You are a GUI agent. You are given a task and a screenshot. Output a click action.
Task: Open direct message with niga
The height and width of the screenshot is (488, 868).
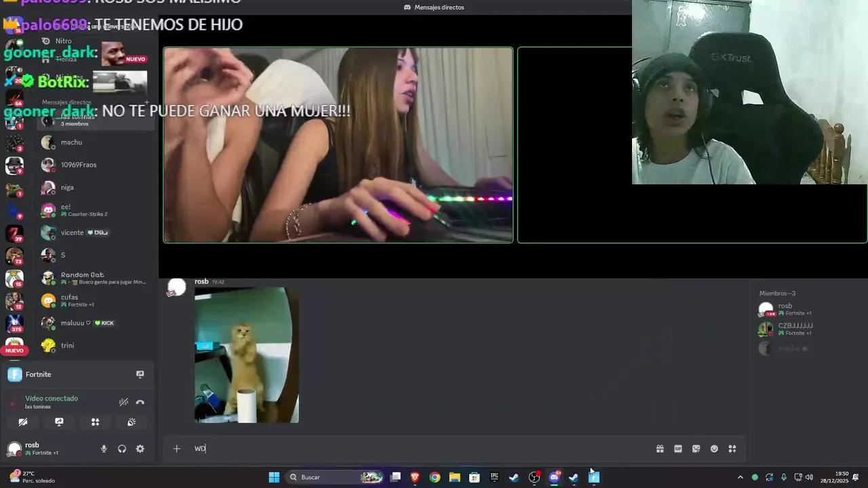coord(96,188)
